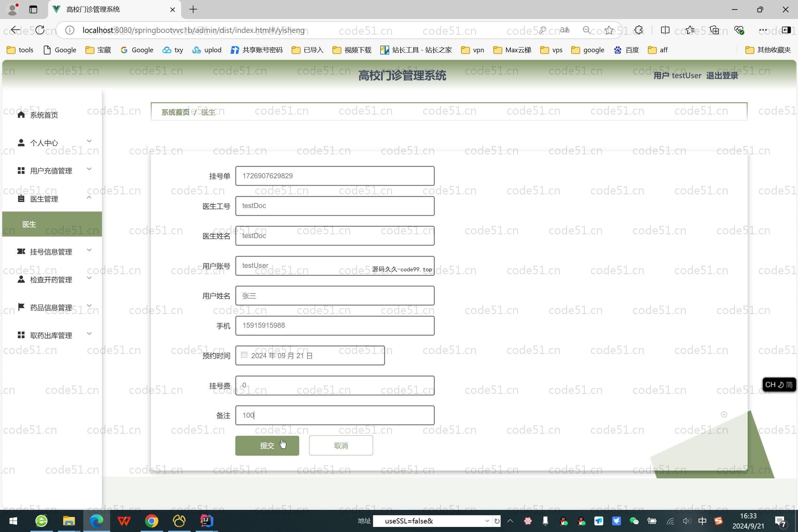Open split screen browser icon

665,30
